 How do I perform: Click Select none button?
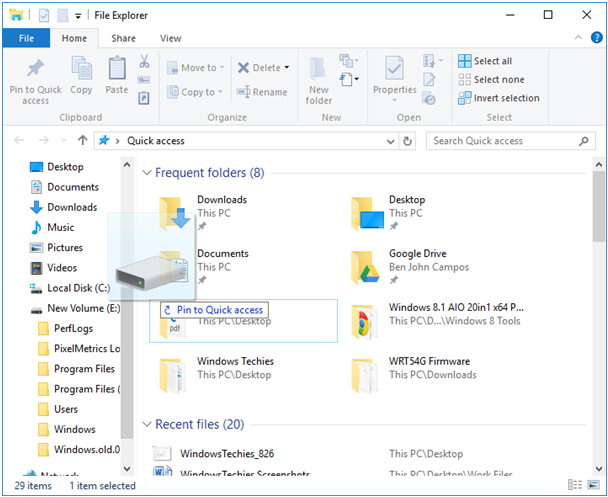(x=491, y=79)
